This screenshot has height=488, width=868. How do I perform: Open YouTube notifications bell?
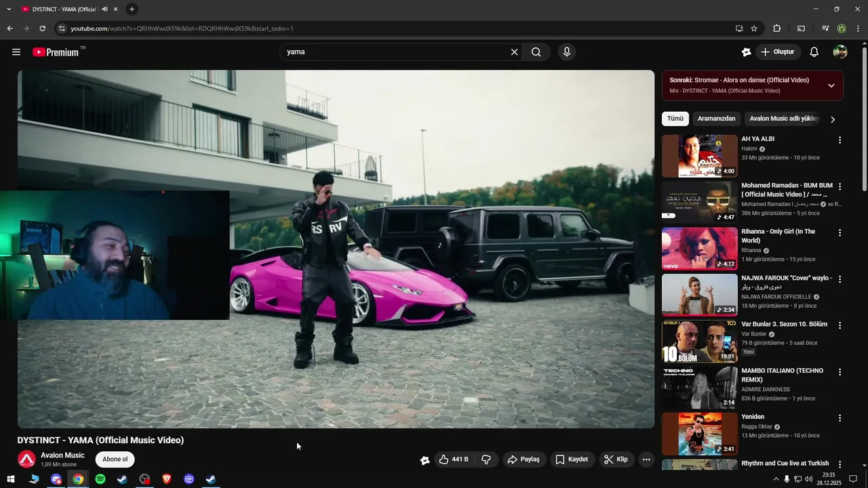pos(814,52)
